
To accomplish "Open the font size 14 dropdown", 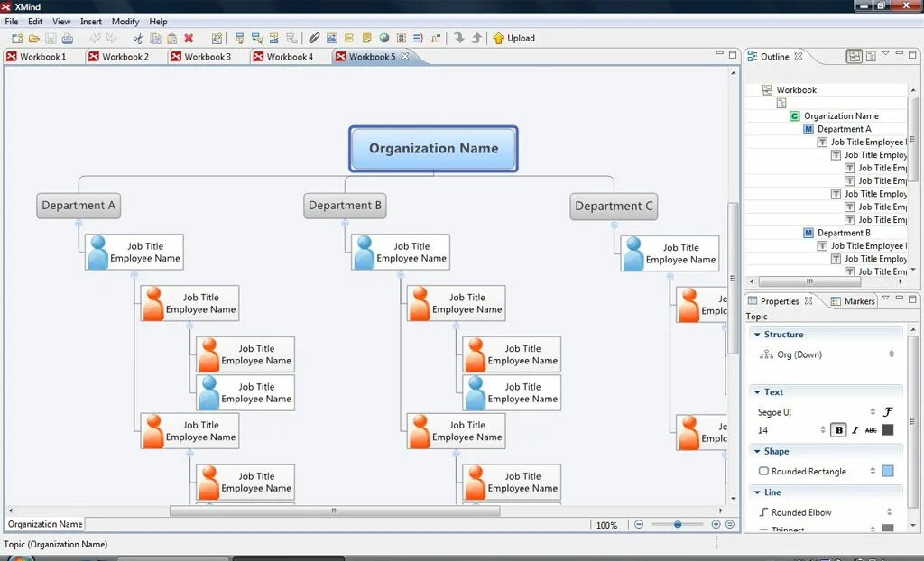I will 823,430.
